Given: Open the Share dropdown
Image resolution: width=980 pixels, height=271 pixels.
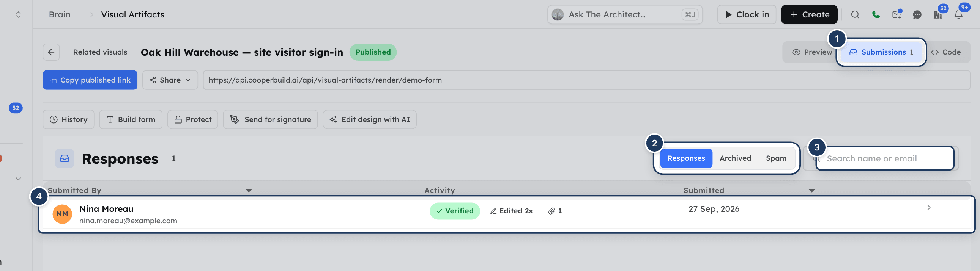Looking at the screenshot, I should click(170, 80).
